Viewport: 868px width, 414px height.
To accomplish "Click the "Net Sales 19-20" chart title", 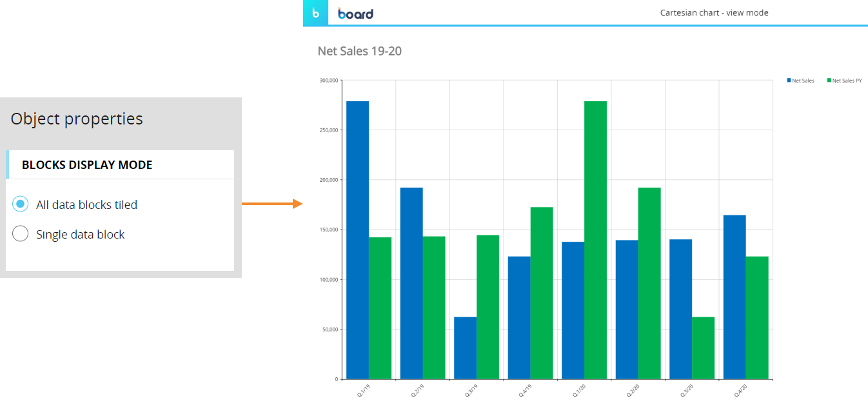I will tap(360, 51).
